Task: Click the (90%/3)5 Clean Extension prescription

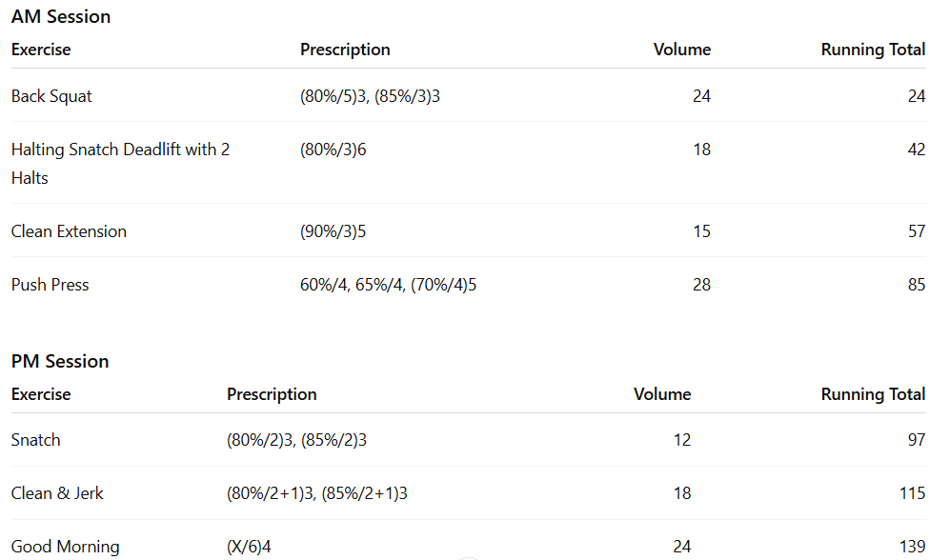Action: 333,231
